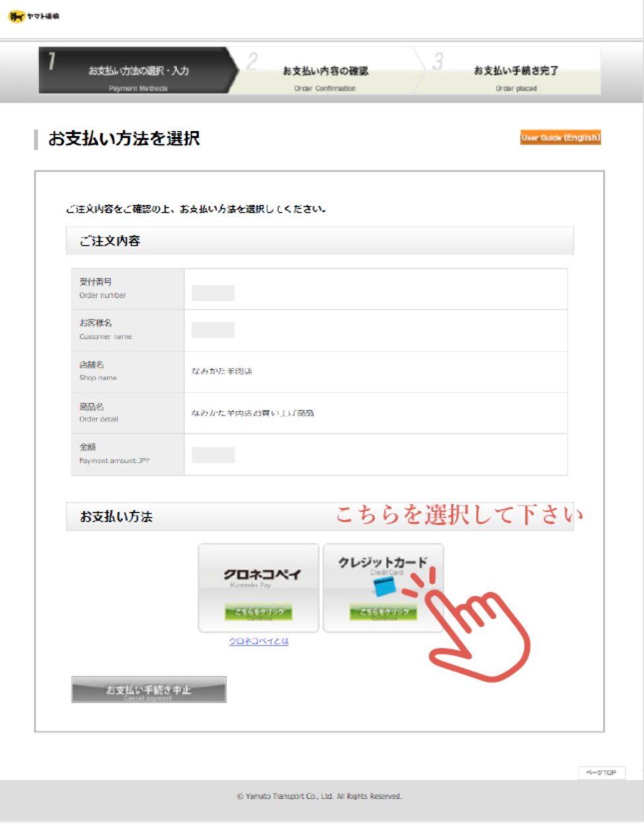The image size is (644, 823).
Task: Choose the クレジットカード payment option
Action: click(x=383, y=587)
